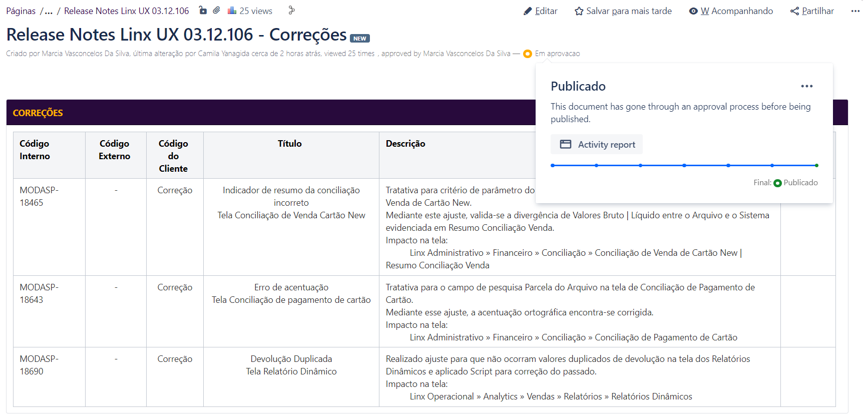The image size is (868, 420).
Task: Click the Final: Publicado state label
Action: click(x=785, y=183)
